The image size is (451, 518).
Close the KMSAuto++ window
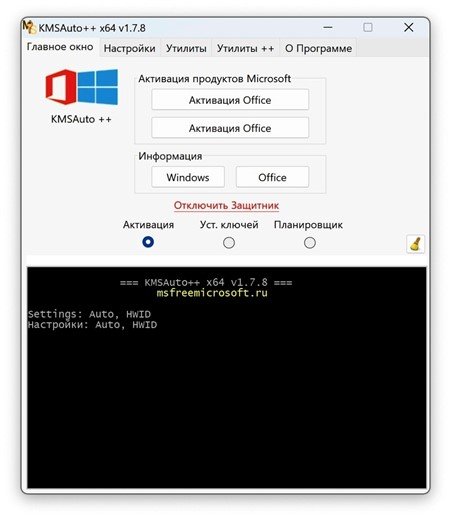click(409, 27)
